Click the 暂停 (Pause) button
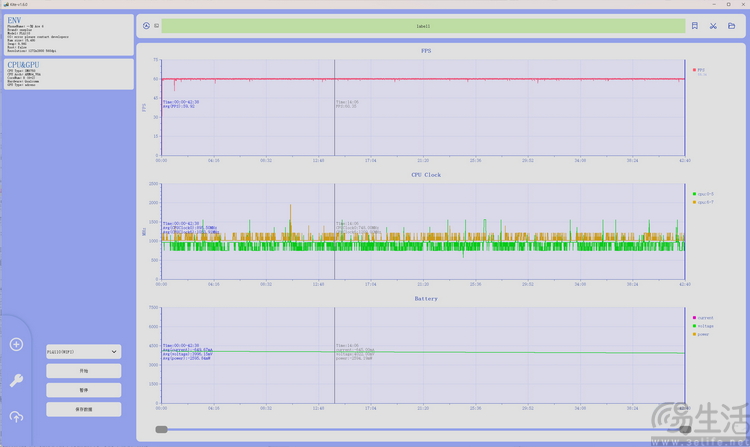750x447 pixels. tap(83, 390)
